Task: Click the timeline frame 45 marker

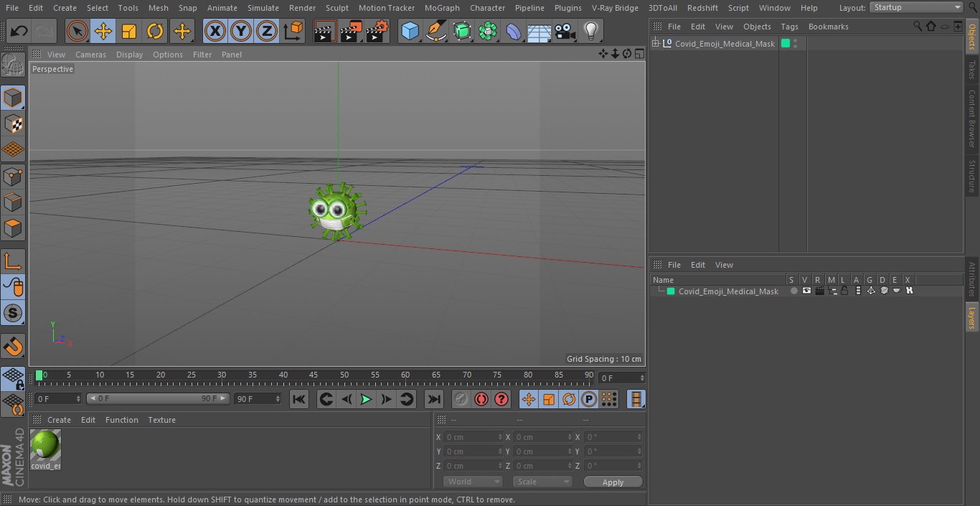Action: click(x=314, y=375)
